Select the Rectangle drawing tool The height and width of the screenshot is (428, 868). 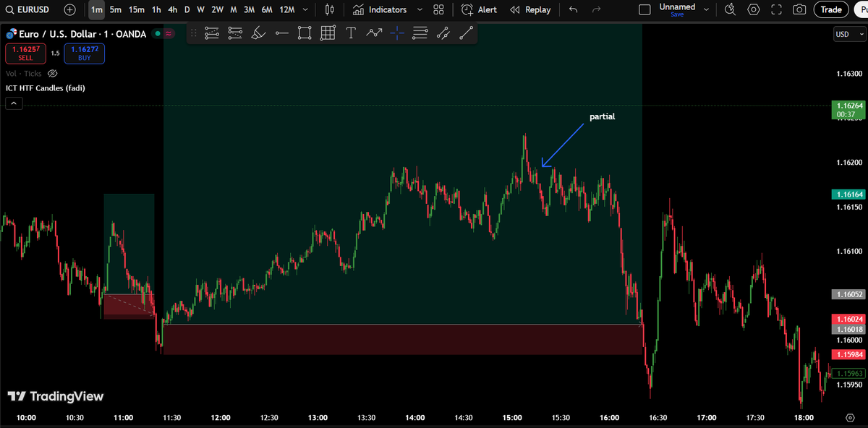point(305,33)
